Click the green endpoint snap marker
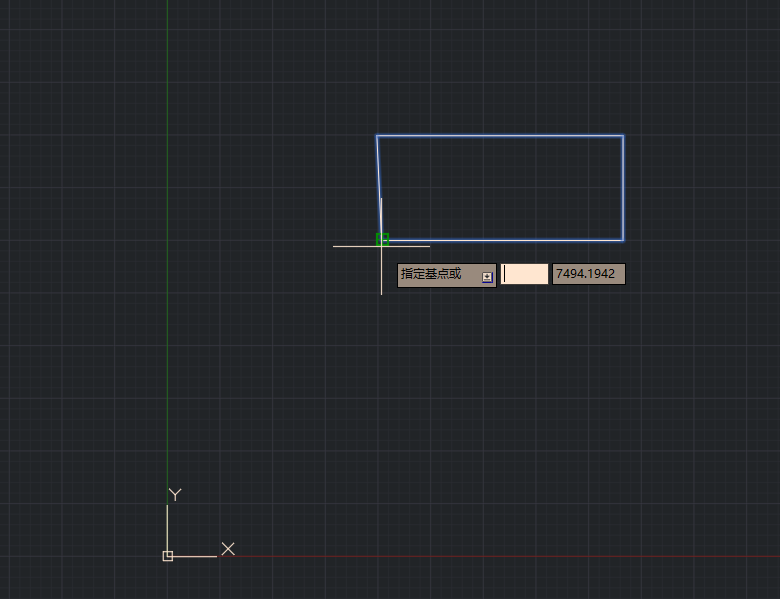 (x=382, y=239)
